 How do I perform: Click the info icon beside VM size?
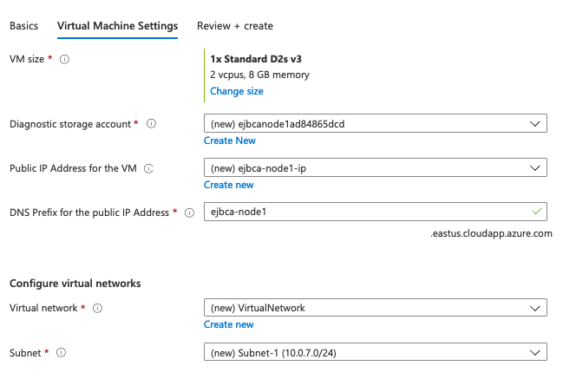point(64,59)
